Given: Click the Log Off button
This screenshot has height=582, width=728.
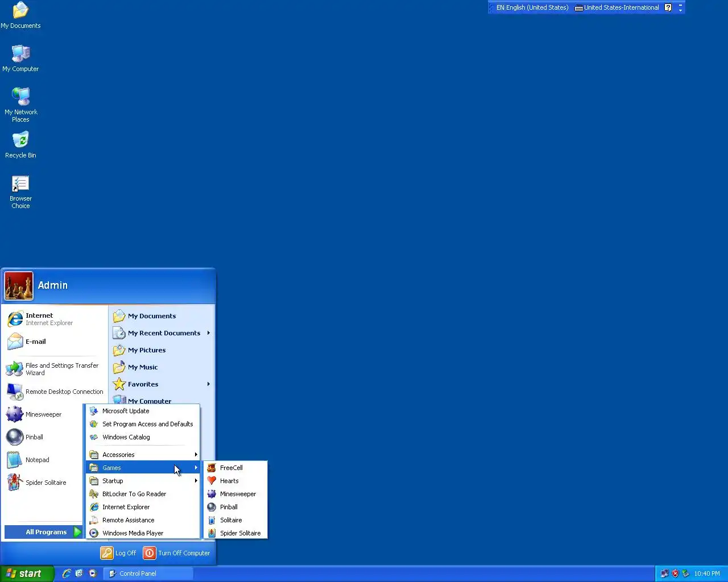Looking at the screenshot, I should [119, 553].
